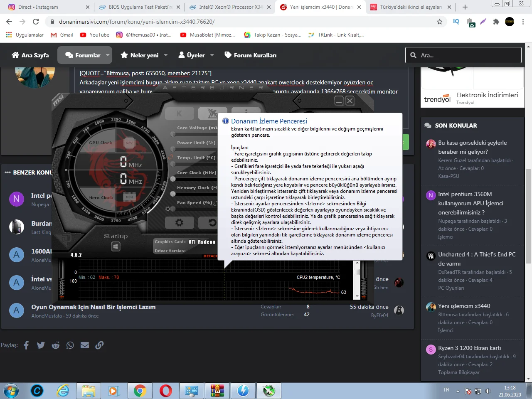Open Internet Explorer from taskbar
Image resolution: width=532 pixels, height=399 pixels.
[63, 391]
